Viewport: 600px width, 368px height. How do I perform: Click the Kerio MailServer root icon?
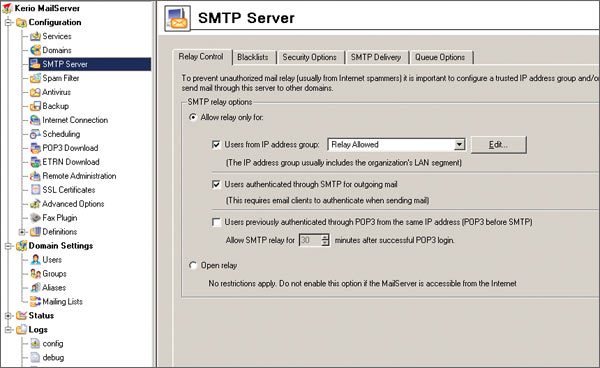point(7,8)
